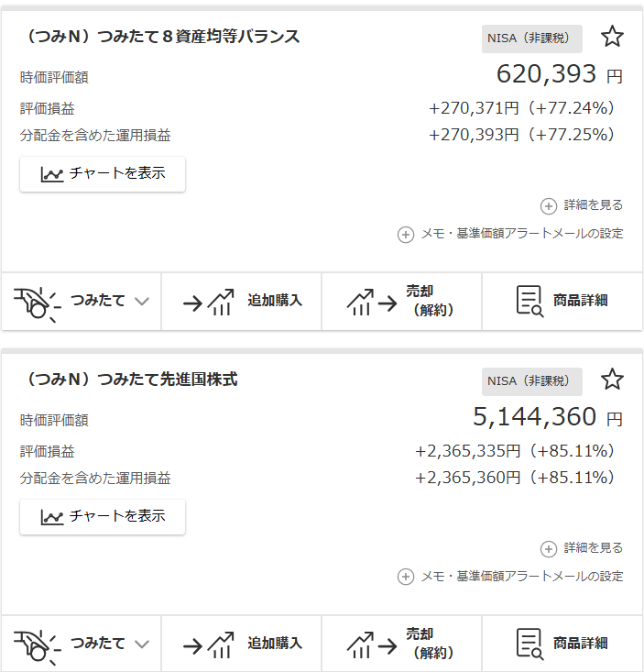The image size is (644, 672).
Task: Expand 詳細を見る for 先進国株式 fund
Action: 582,548
